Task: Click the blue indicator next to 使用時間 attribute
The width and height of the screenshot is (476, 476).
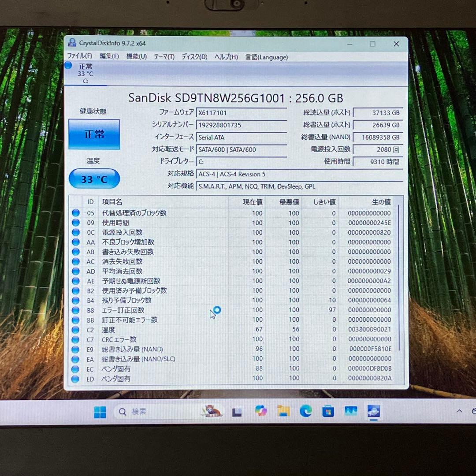Action: pos(75,223)
